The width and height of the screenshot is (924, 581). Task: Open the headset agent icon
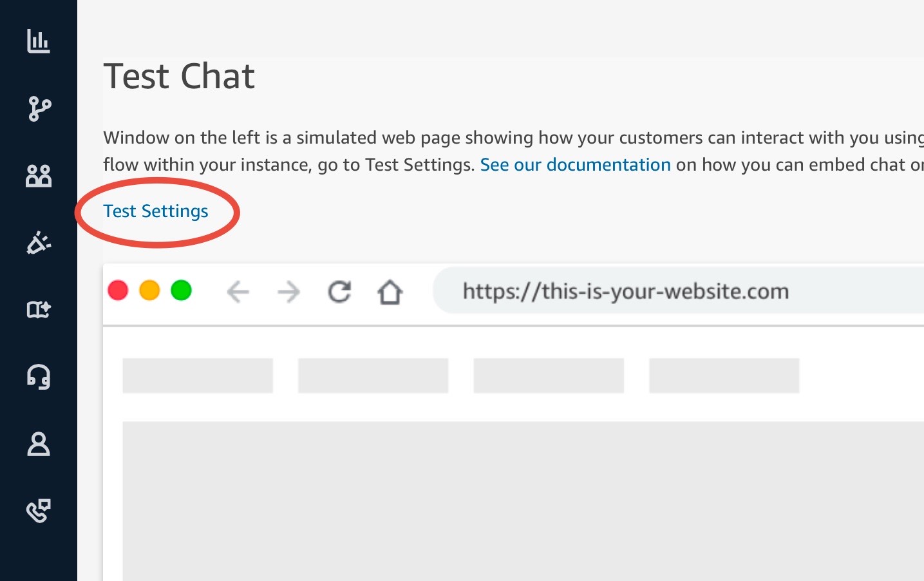click(x=39, y=377)
